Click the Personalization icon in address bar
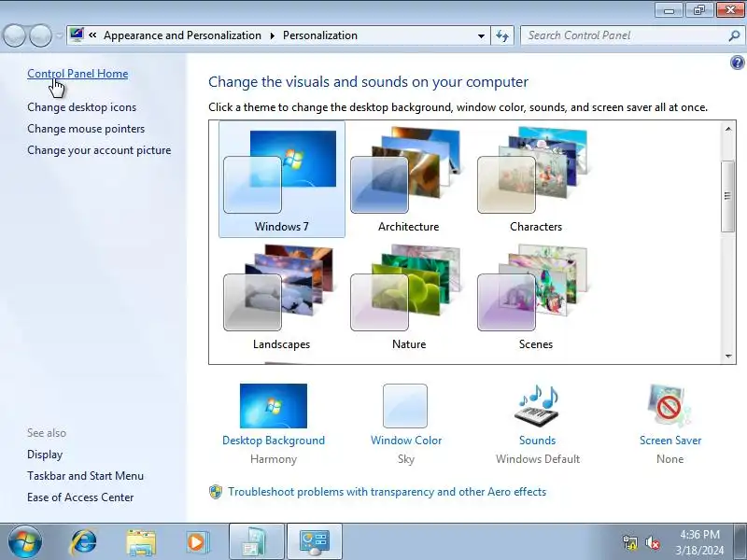Screen dimensions: 747x560 coord(77,35)
